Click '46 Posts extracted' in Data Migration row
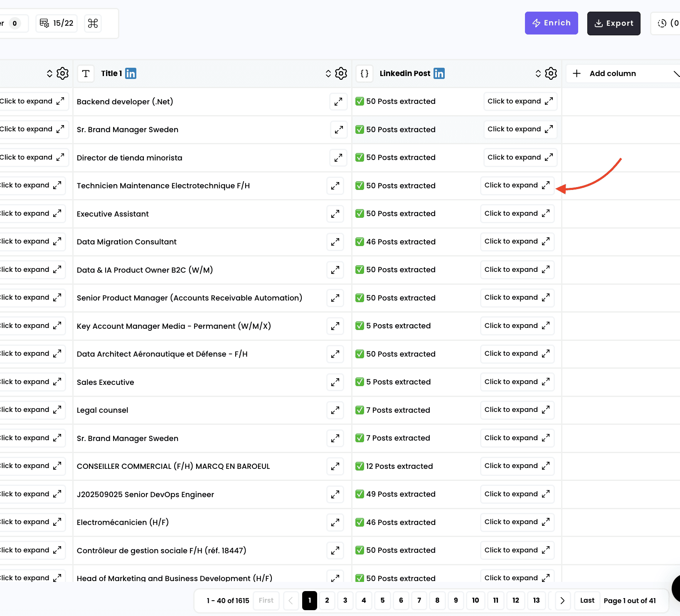Image resolution: width=680 pixels, height=616 pixels. [401, 242]
